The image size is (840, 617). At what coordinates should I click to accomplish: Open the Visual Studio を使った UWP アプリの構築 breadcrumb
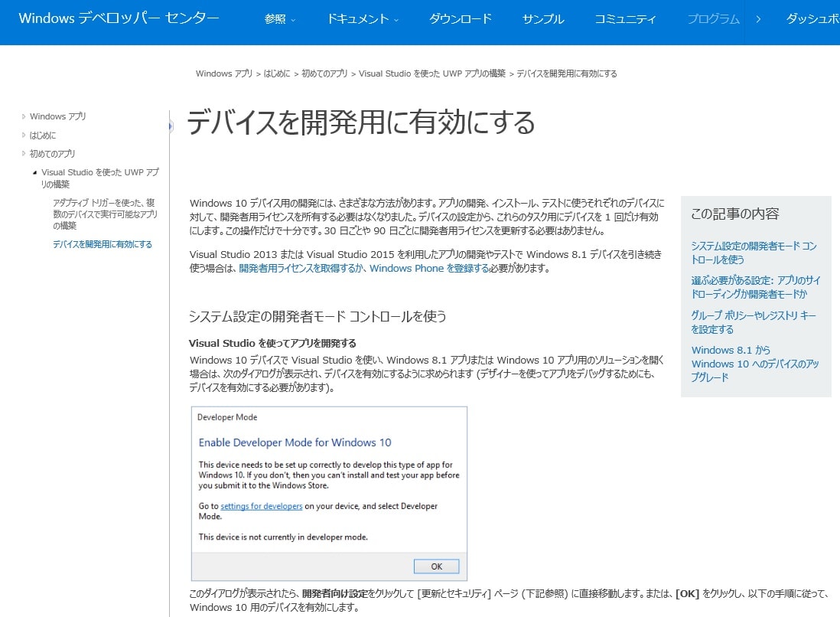[x=431, y=73]
